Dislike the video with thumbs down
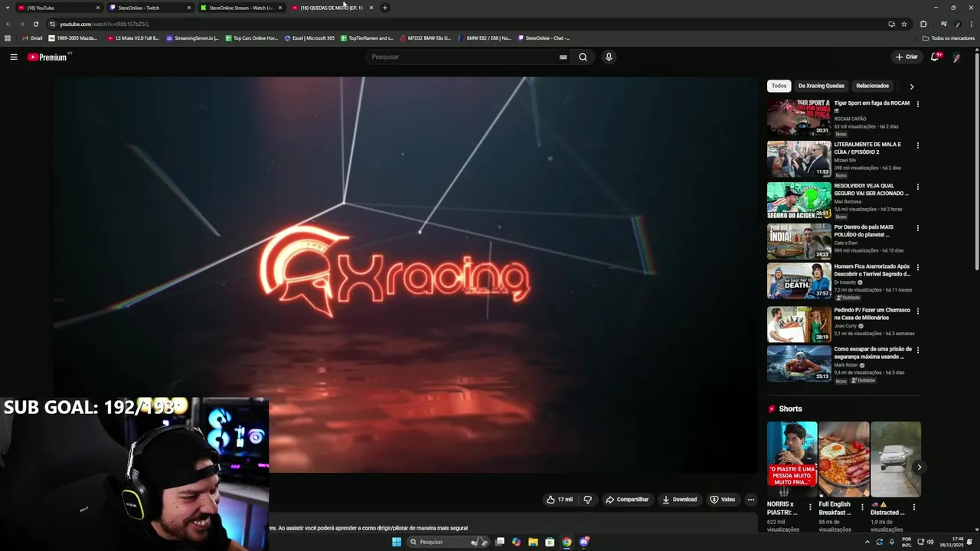The image size is (980, 551). [x=588, y=500]
